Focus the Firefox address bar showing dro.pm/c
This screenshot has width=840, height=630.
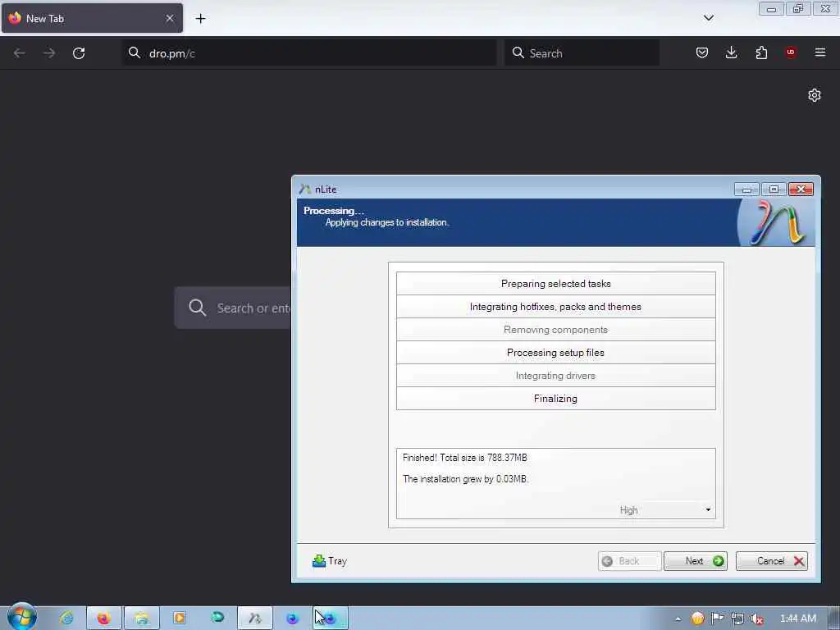309,53
